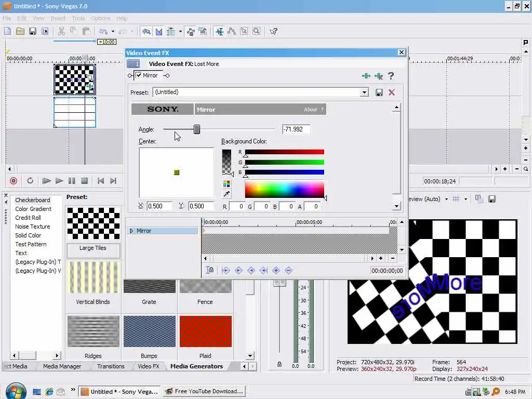This screenshot has width=532, height=399.
Task: Delete the preset with the red X
Action: tap(392, 92)
